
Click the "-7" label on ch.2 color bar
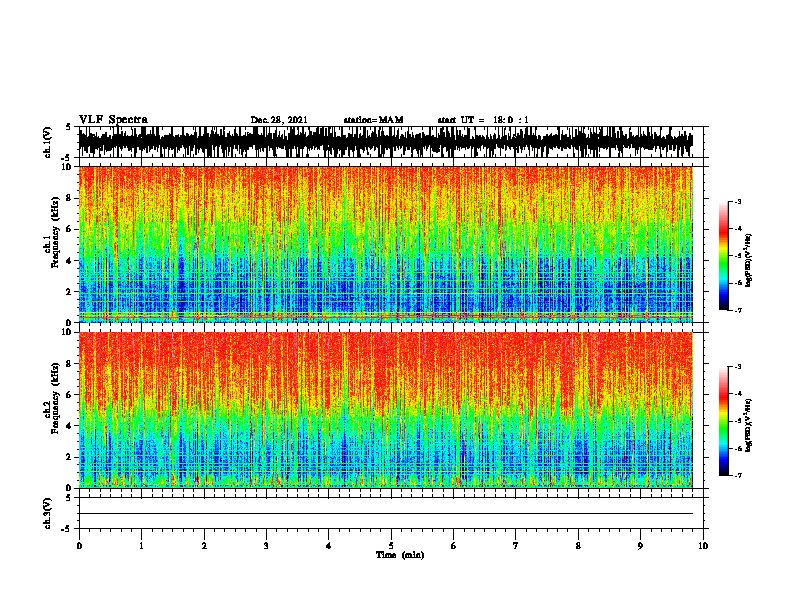click(x=737, y=476)
